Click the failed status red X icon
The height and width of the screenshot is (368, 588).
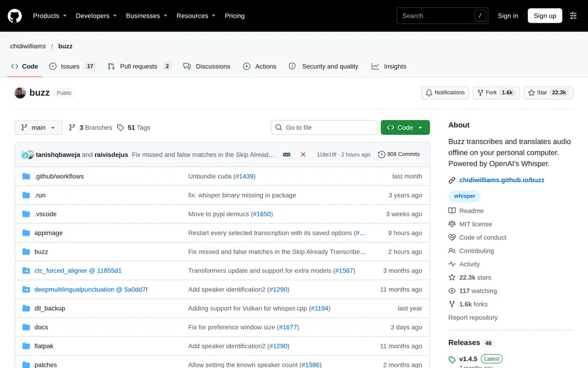pyautogui.click(x=303, y=155)
